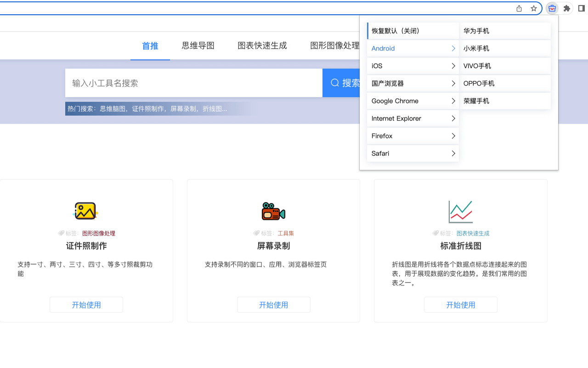This screenshot has height=368, width=588.
Task: Open the 屏幕录制 card title
Action: tap(274, 246)
